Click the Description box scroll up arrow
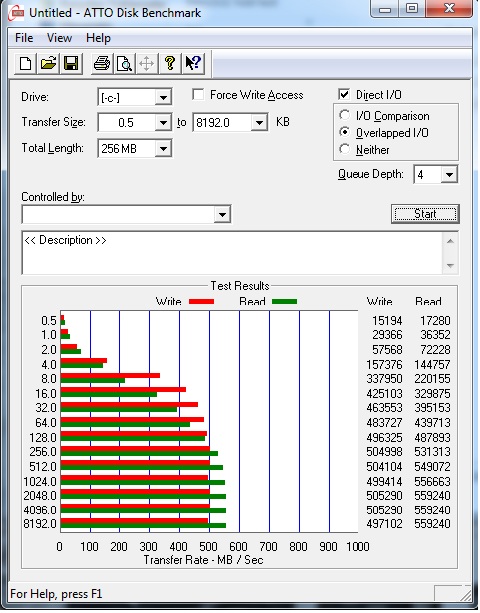Image resolution: width=480 pixels, height=613 pixels. click(450, 241)
